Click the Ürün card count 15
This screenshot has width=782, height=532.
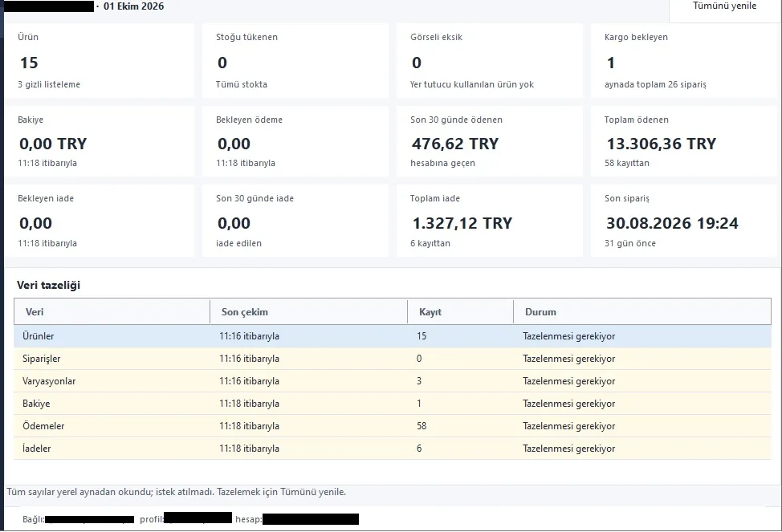pos(29,63)
